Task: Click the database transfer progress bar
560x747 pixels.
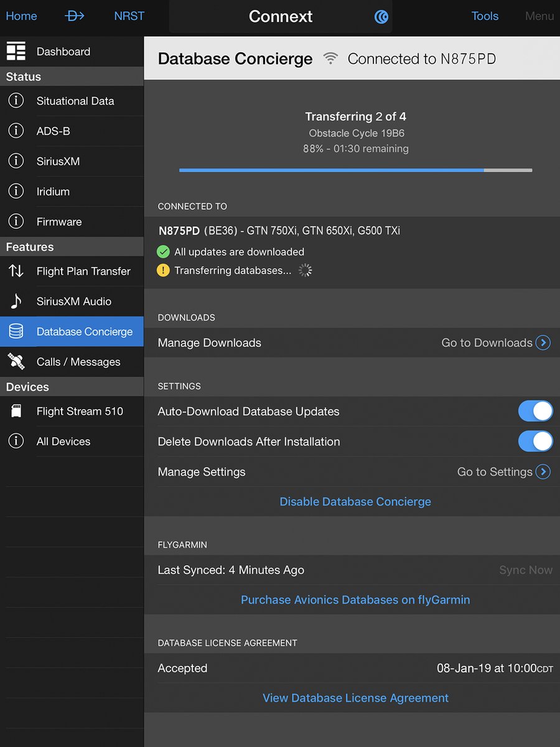Action: [355, 170]
